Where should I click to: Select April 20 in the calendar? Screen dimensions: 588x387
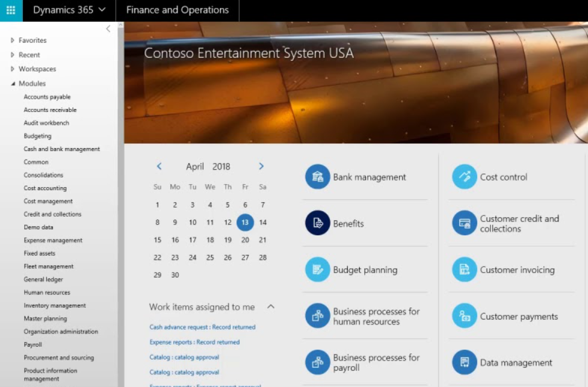point(245,240)
